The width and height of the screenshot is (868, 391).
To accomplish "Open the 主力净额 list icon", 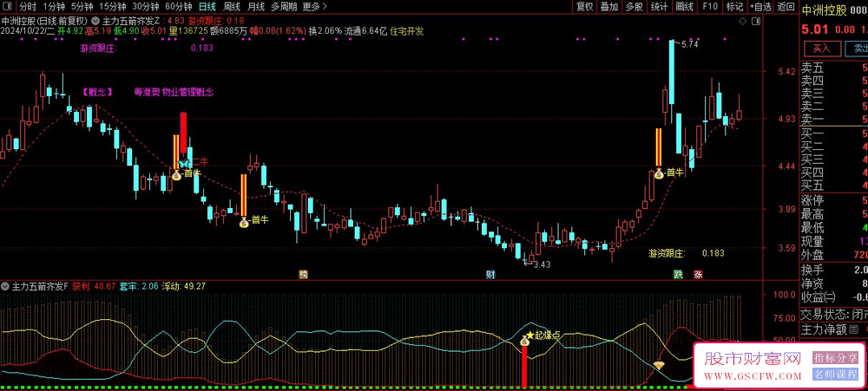I will [x=853, y=330].
